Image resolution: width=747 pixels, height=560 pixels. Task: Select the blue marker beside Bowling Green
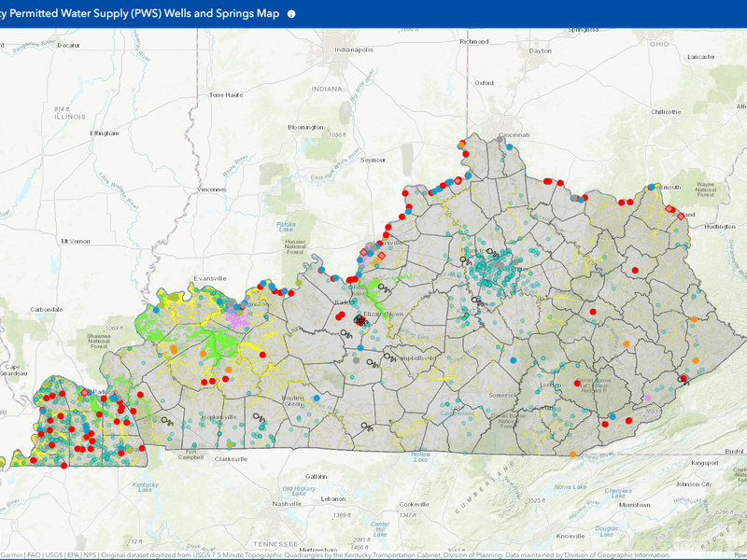[x=317, y=398]
